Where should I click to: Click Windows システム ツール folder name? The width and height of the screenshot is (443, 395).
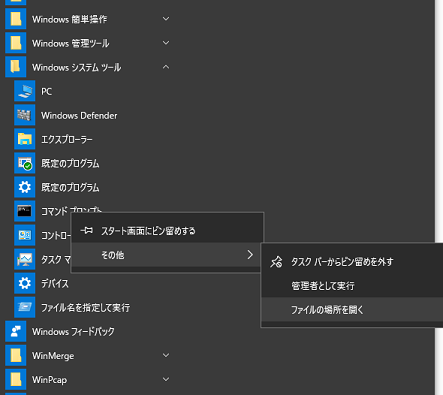(76, 67)
